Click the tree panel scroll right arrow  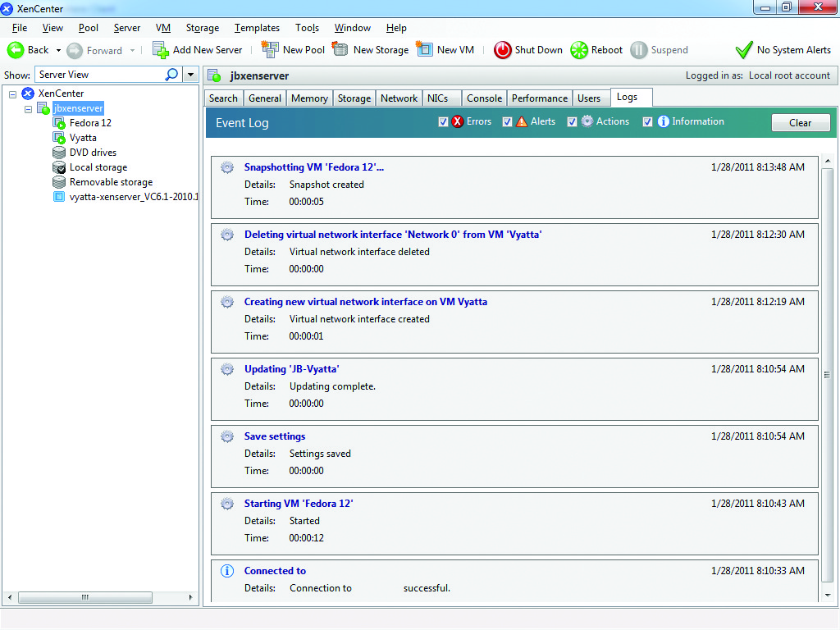point(190,597)
